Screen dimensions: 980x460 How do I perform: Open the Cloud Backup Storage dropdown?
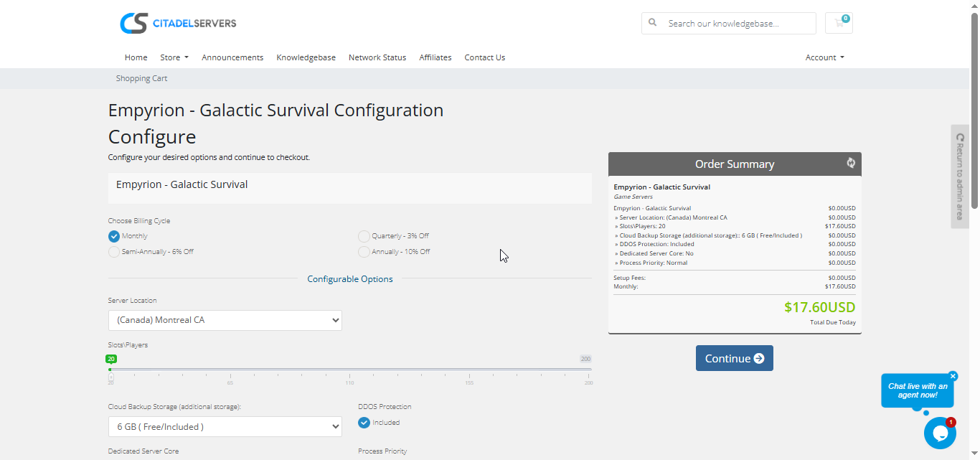[225, 426]
